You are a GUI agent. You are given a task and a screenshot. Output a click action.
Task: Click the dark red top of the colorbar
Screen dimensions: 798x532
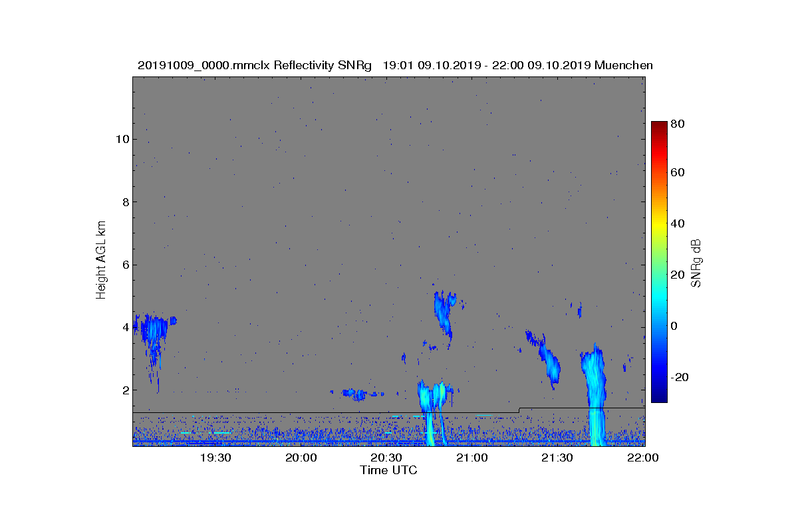click(x=659, y=127)
